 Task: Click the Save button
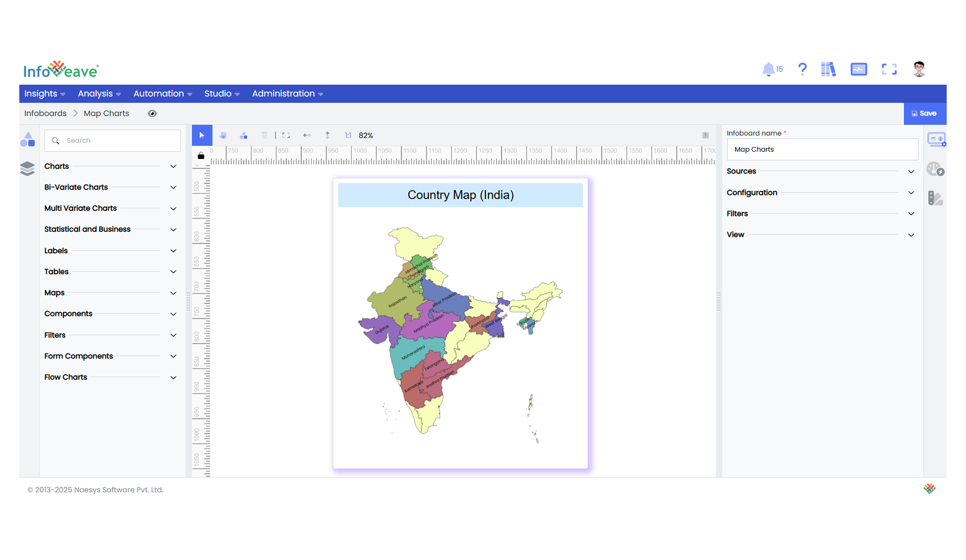924,113
